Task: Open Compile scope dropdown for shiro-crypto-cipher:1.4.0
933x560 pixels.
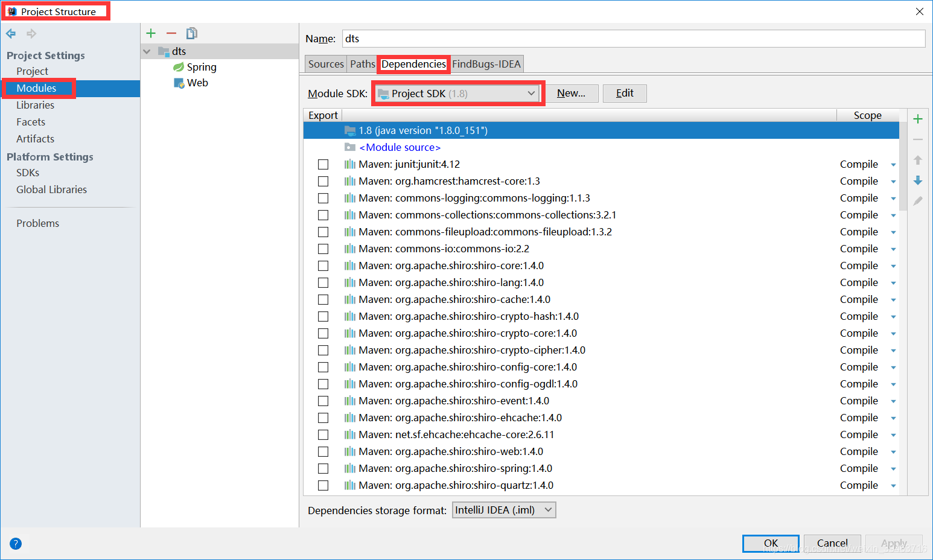Action: pyautogui.click(x=893, y=351)
